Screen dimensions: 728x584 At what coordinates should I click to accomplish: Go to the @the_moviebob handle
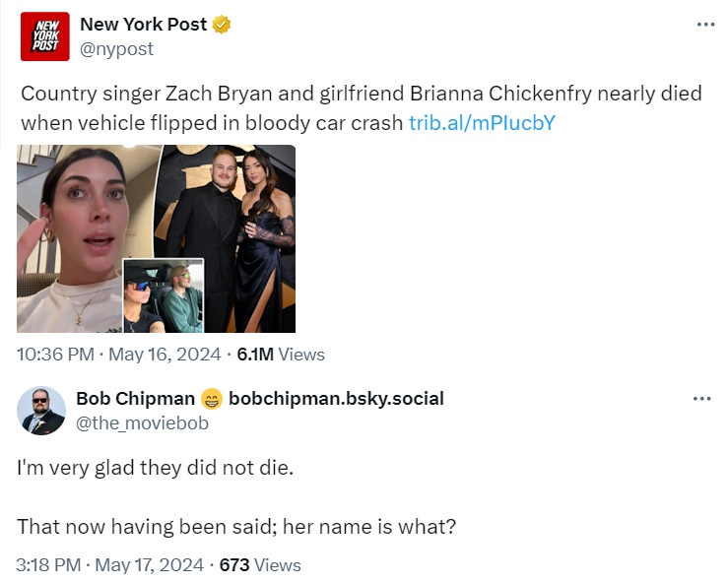[x=142, y=422]
